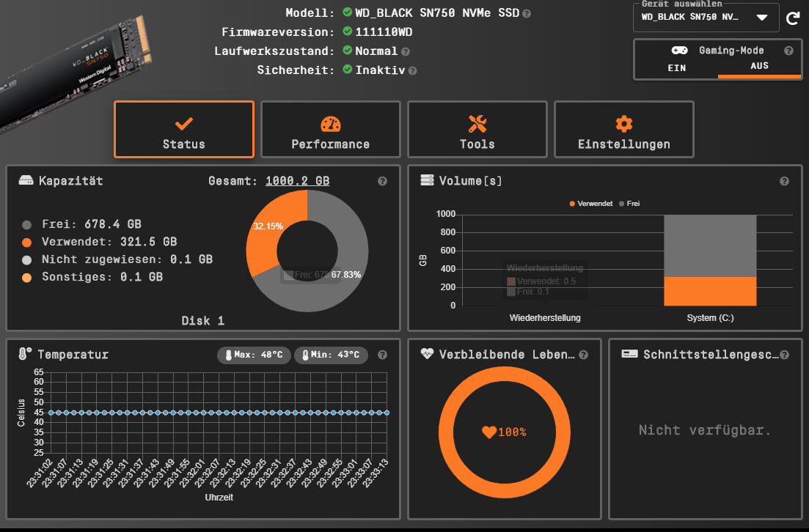This screenshot has width=809, height=532.
Task: Click the gear icon on Einstellungen
Action: tap(623, 124)
